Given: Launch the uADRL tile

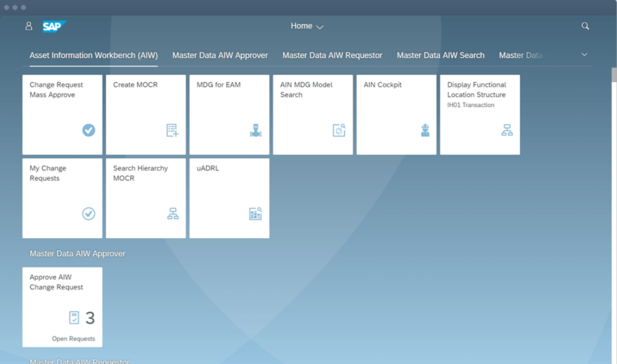Looking at the screenshot, I should 229,198.
